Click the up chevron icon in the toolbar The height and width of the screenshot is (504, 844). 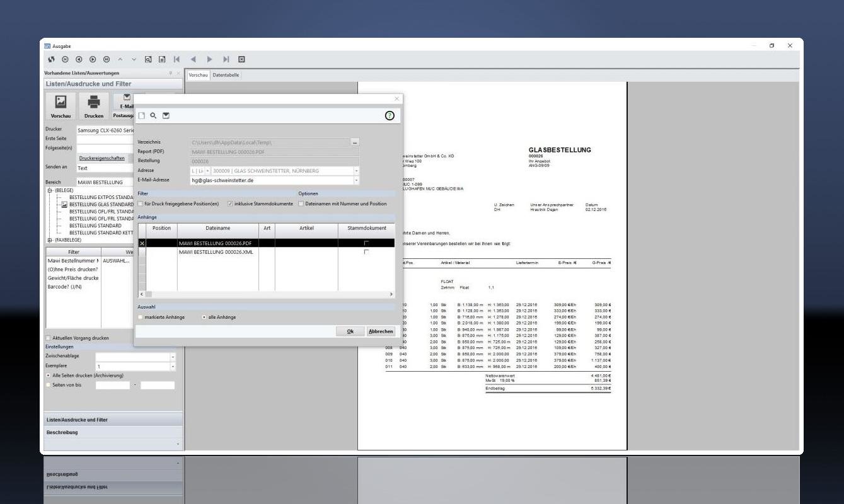click(120, 60)
